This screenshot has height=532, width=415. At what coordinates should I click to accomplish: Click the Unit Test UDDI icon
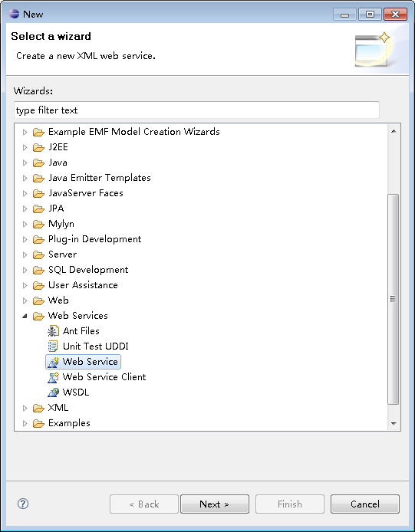[53, 346]
